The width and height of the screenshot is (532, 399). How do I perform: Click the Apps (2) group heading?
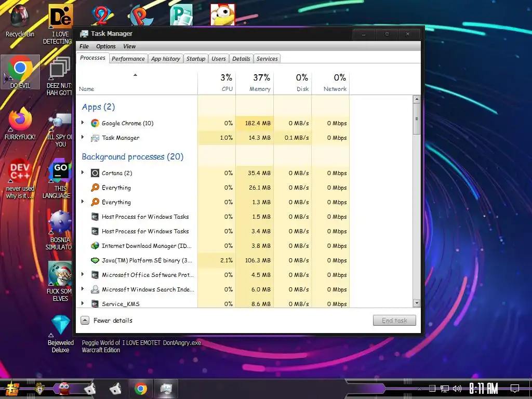[x=98, y=107]
